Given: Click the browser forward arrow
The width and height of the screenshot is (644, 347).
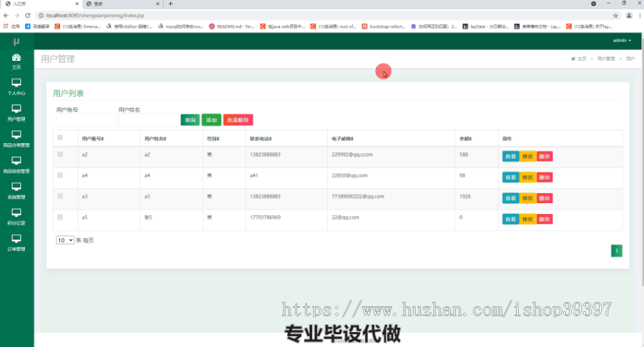Looking at the screenshot, I should (x=17, y=16).
